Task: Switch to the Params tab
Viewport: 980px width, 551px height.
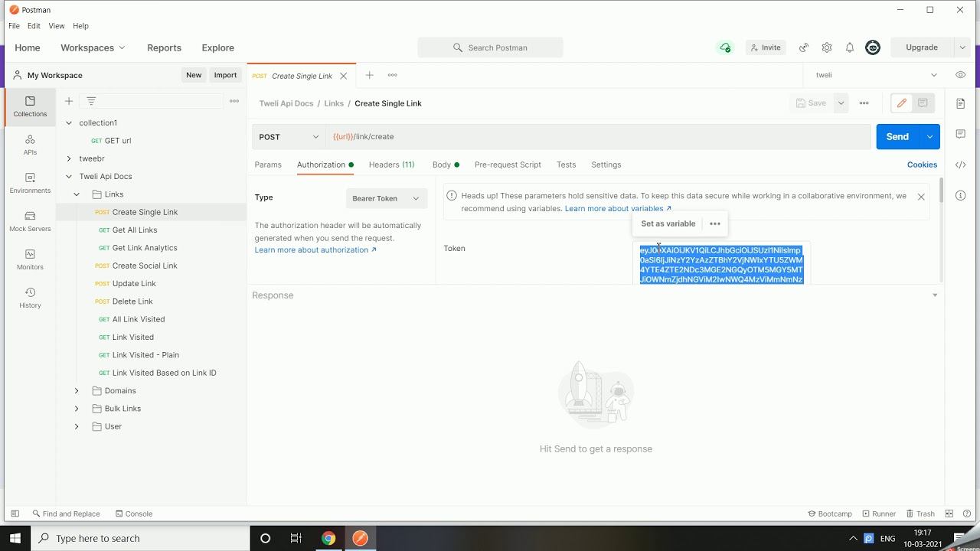Action: pos(268,165)
